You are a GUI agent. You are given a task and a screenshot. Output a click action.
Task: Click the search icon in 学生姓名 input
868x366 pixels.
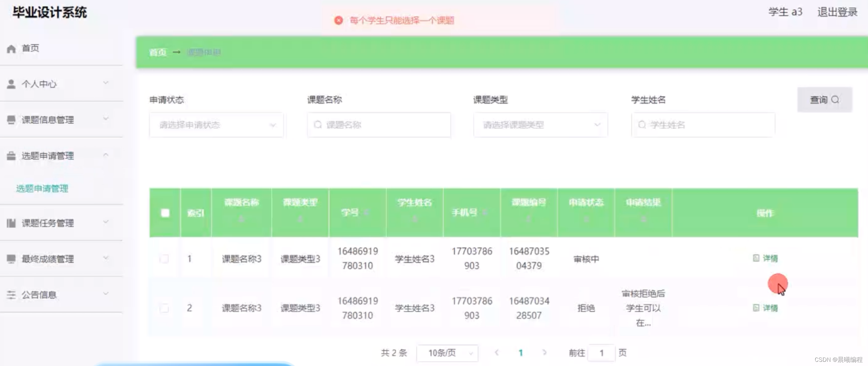(x=642, y=125)
